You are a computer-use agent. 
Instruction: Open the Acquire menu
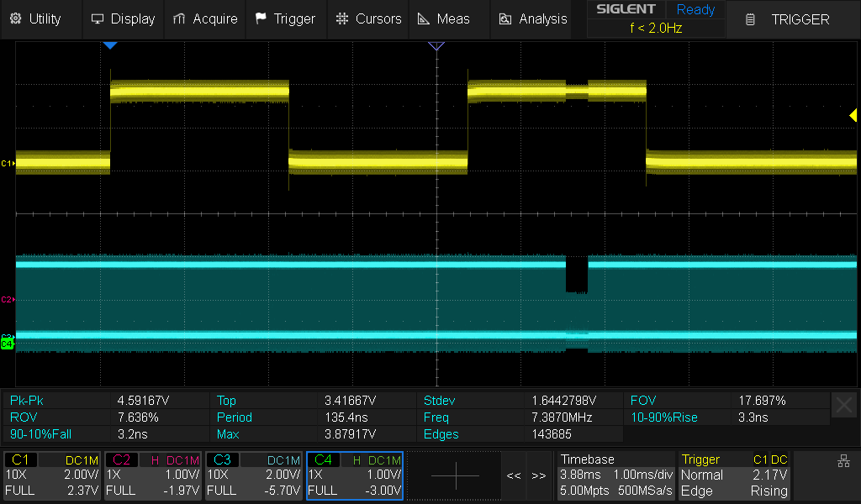tap(204, 18)
